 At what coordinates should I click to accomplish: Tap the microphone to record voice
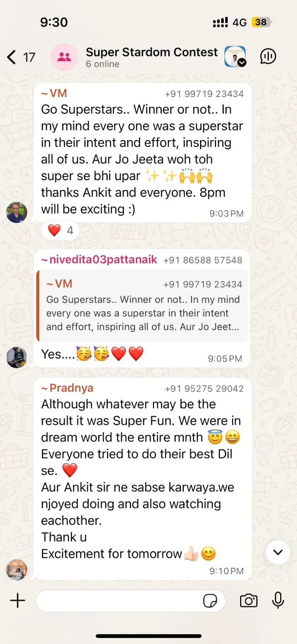[x=278, y=600]
